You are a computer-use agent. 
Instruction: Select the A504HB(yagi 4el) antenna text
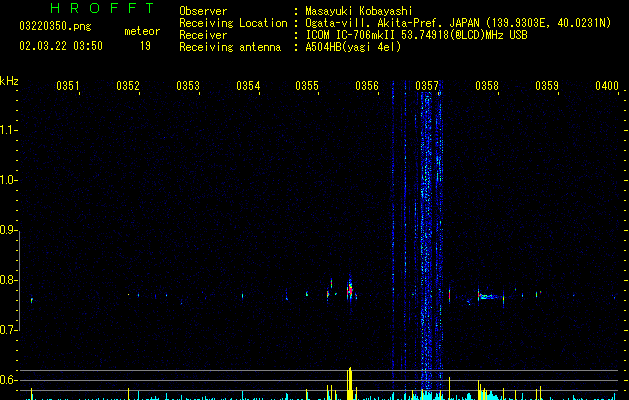click(x=353, y=47)
